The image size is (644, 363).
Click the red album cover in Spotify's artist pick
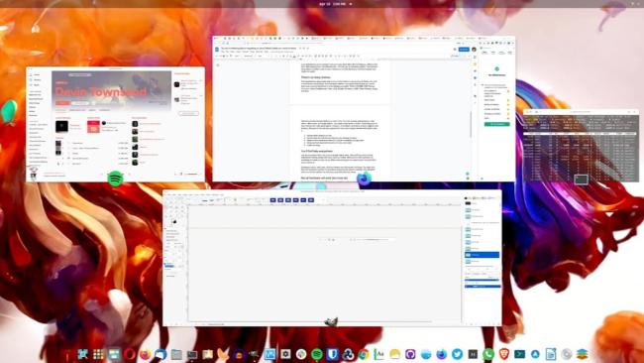click(x=93, y=127)
